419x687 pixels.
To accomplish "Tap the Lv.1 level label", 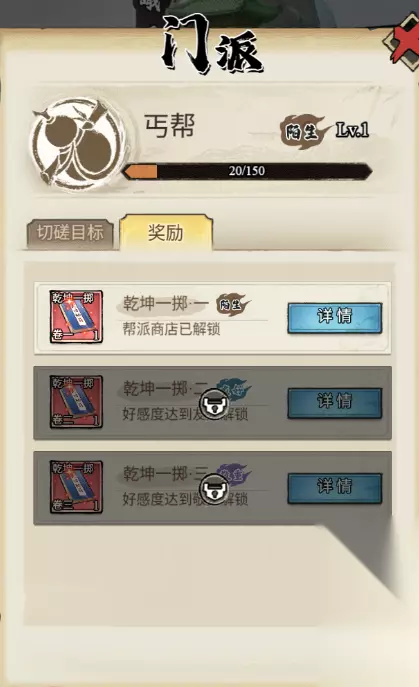I will click(x=352, y=130).
